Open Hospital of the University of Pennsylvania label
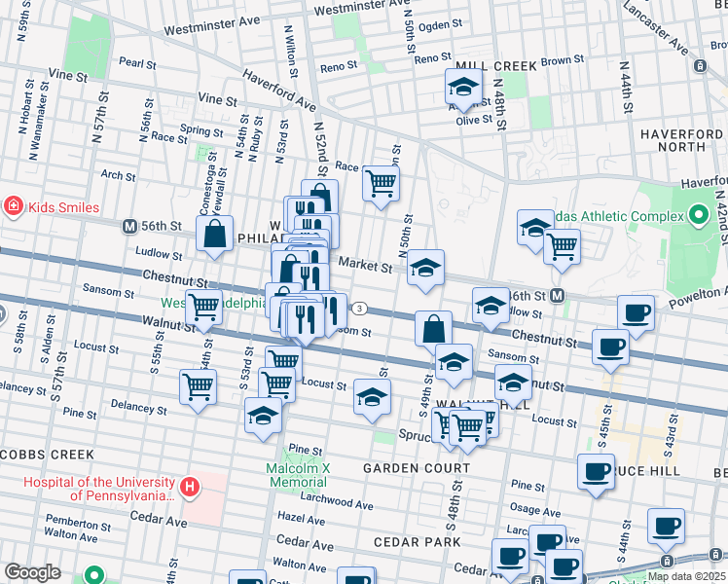The width and height of the screenshot is (728, 584). tap(99, 489)
